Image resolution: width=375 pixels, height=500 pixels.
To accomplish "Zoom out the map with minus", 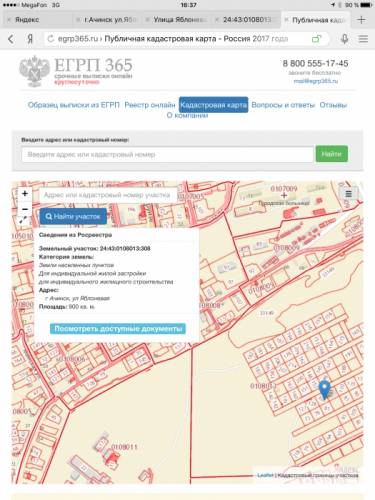I will point(25,209).
